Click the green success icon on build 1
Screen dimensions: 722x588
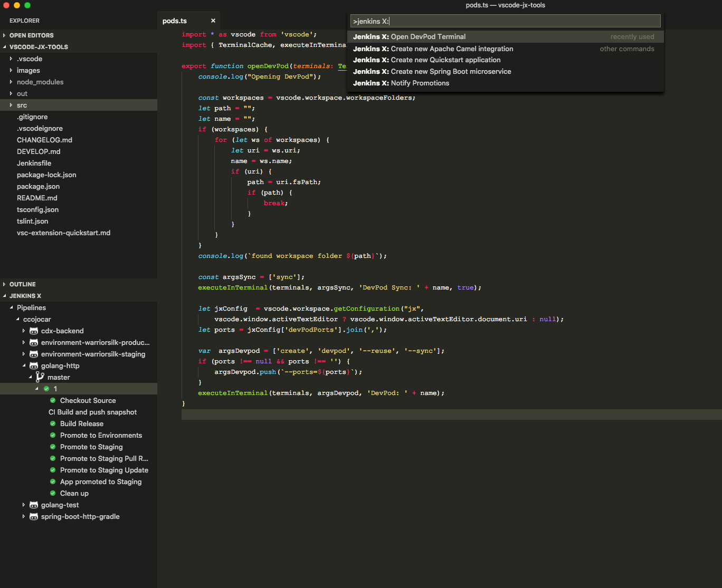pyautogui.click(x=46, y=389)
